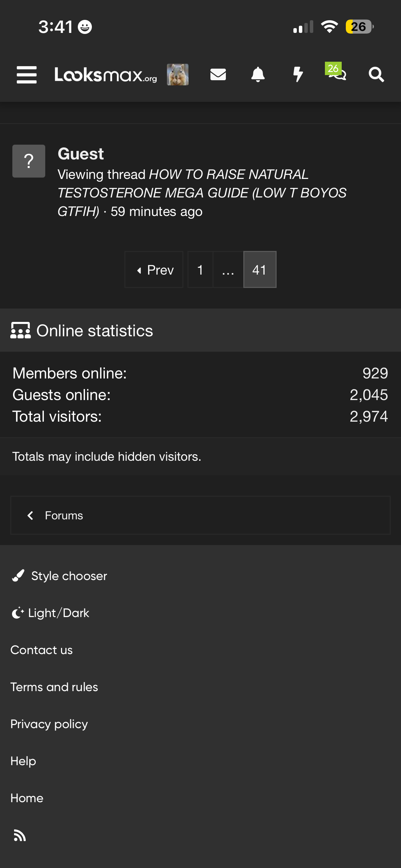Image resolution: width=401 pixels, height=868 pixels.
Task: Open the bell alerts icon
Action: 258,74
